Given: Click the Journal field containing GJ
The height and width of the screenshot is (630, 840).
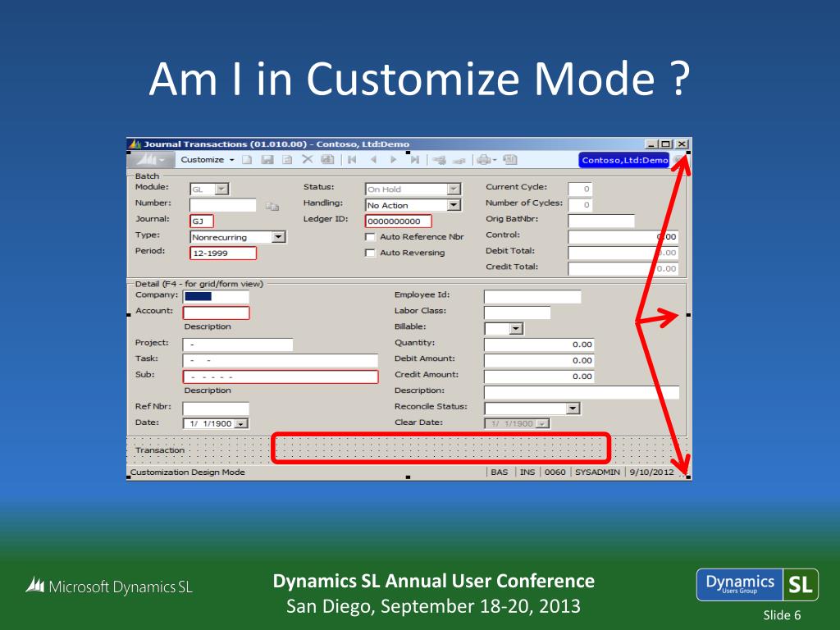Looking at the screenshot, I should (x=202, y=221).
